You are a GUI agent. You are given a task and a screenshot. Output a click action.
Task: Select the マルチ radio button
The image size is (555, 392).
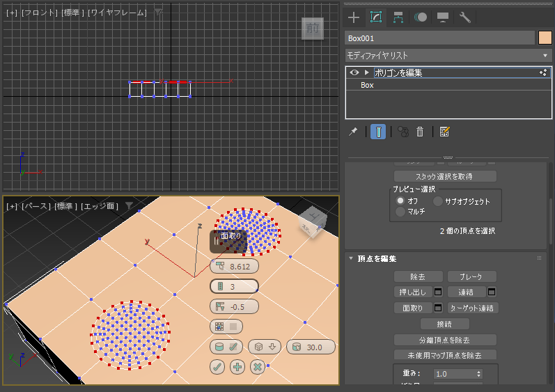coord(400,212)
